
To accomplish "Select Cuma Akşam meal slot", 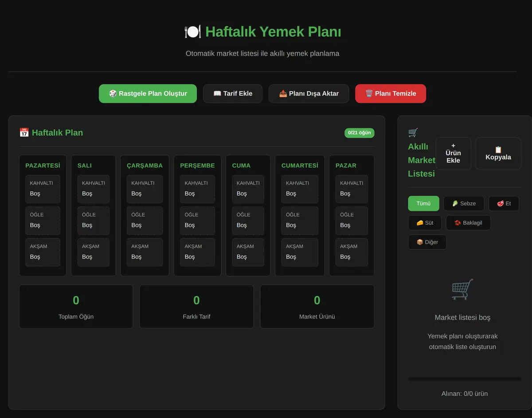I will 248,252.
